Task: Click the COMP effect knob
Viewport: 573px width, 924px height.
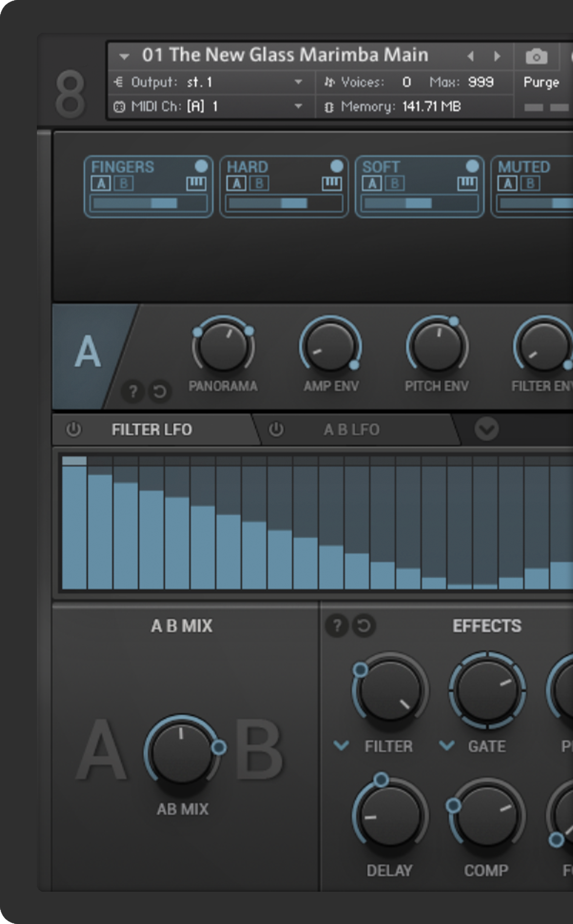Action: point(486,816)
